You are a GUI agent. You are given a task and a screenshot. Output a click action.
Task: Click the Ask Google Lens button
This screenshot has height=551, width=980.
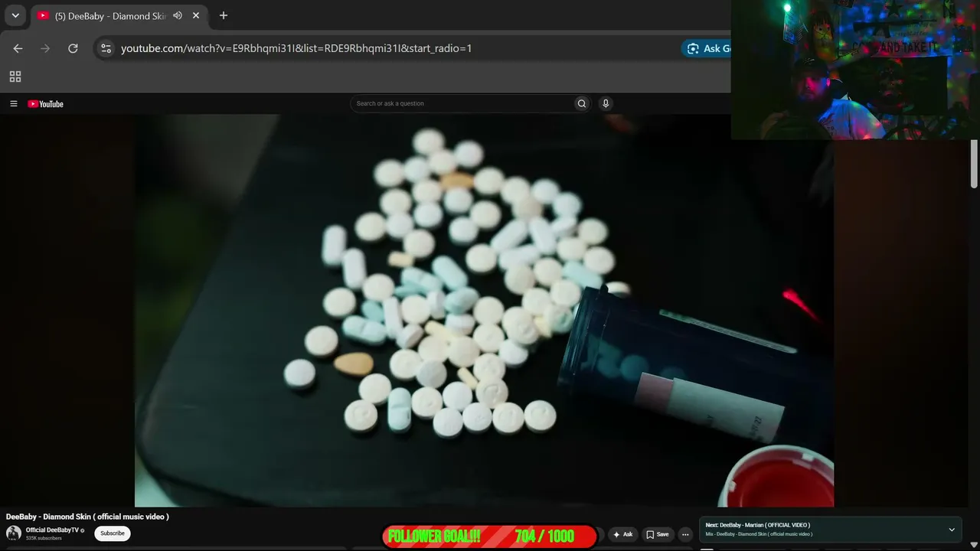[x=707, y=48]
